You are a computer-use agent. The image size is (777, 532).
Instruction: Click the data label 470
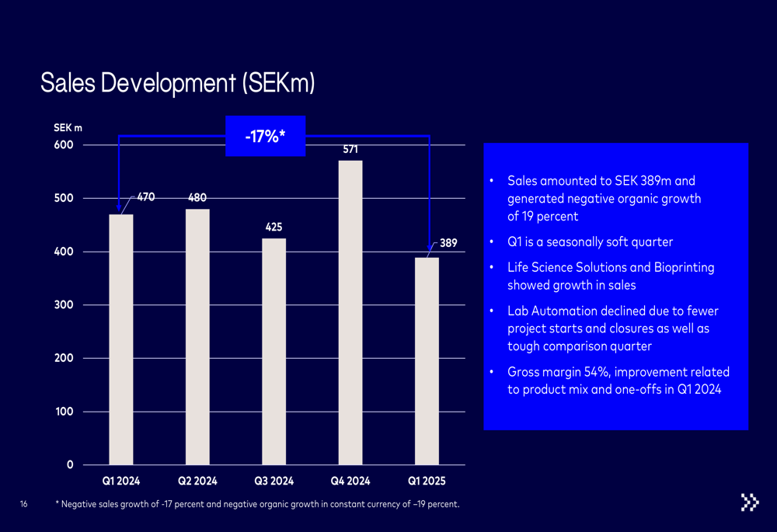(146, 197)
